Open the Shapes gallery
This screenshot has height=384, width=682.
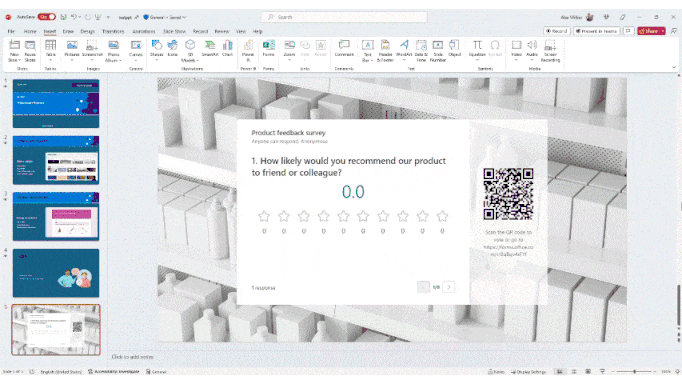[x=157, y=50]
